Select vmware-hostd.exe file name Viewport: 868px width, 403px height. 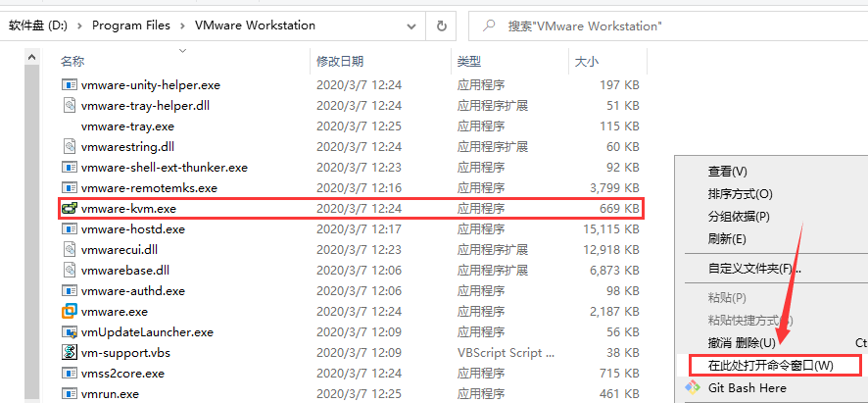coord(133,228)
